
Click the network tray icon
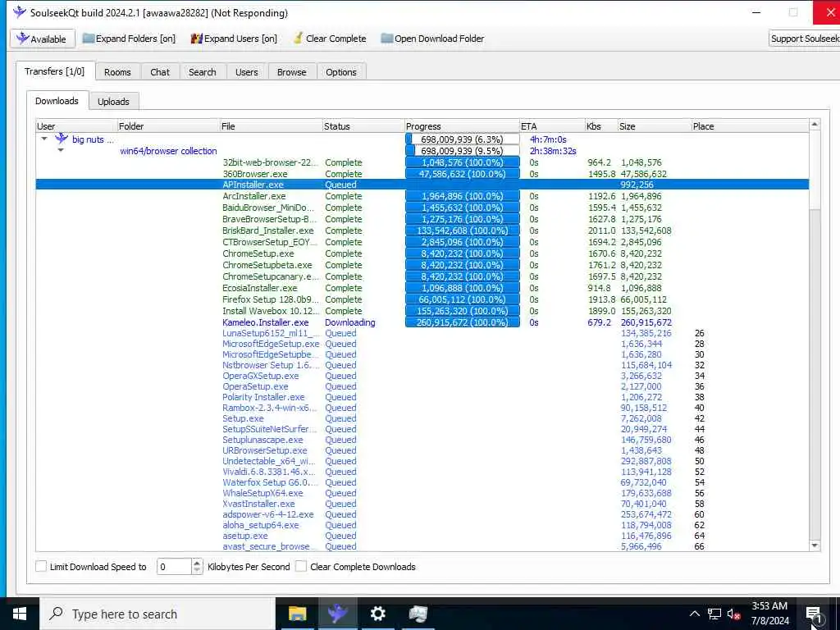coord(714,614)
